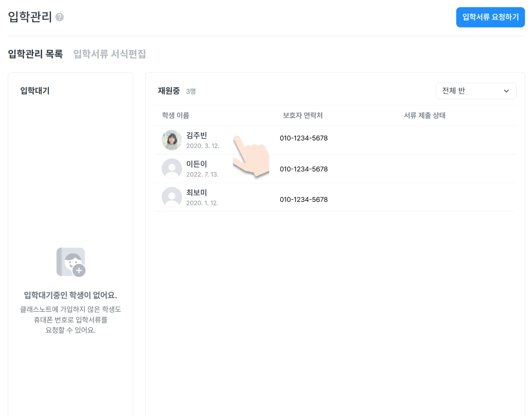Click 이든이's guardian phone number
The height and width of the screenshot is (416, 532).
(304, 169)
